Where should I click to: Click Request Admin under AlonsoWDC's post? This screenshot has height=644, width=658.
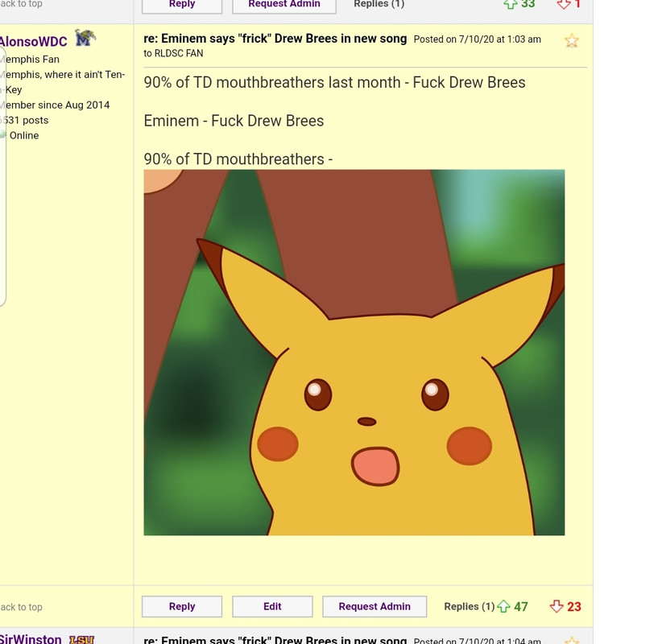[375, 606]
